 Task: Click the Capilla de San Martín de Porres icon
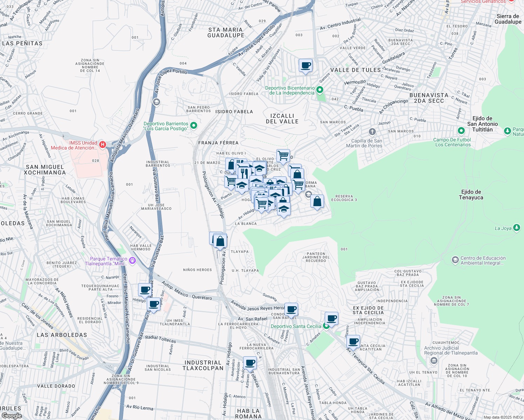click(x=372, y=132)
